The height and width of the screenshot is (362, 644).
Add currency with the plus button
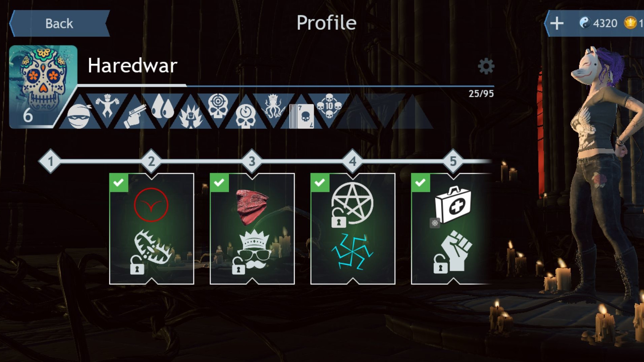pos(557,23)
